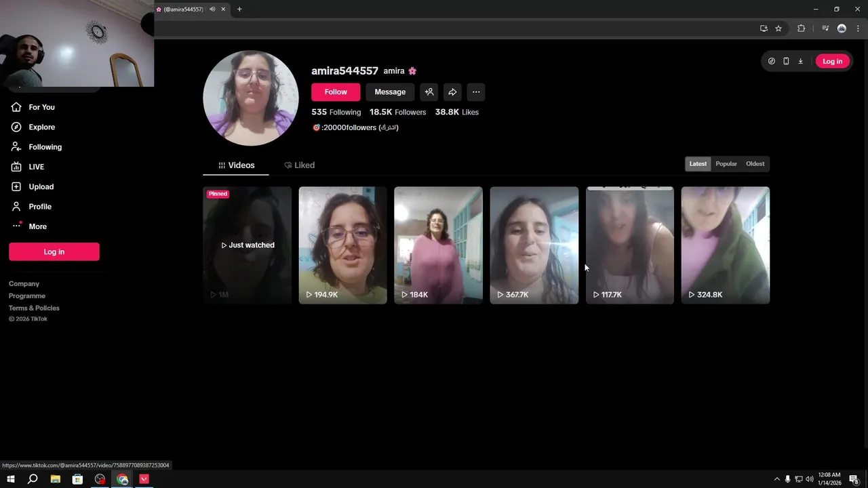Click the network tray icon
Viewport: 868px width, 488px height.
(x=798, y=479)
